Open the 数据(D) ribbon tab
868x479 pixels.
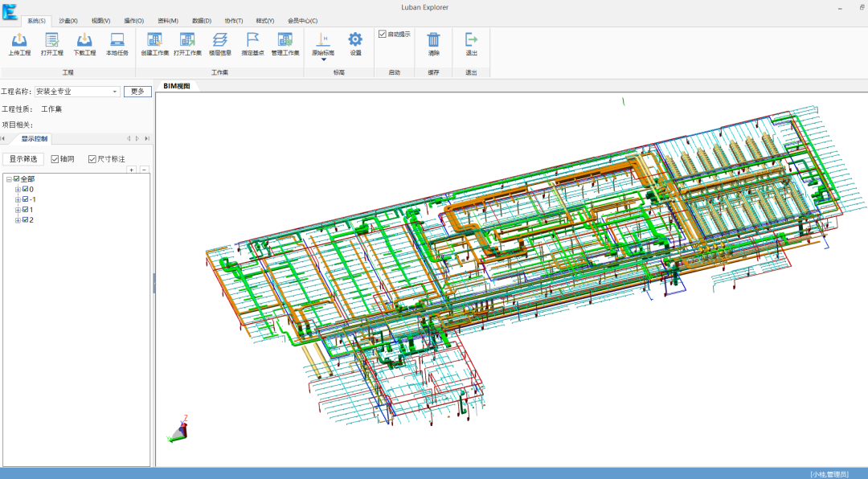pos(202,20)
